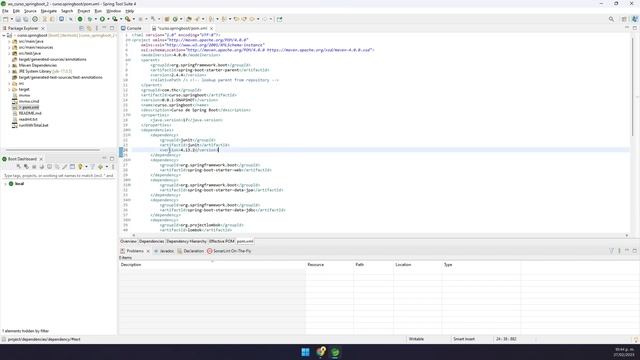The width and height of the screenshot is (640, 360).
Task: Open Package Explorer view menu
Action: point(97,28)
